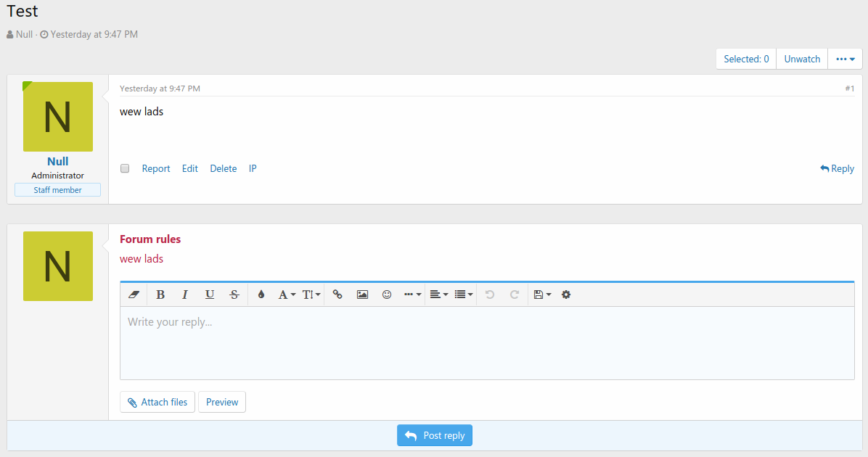
Task: Click the post number #1 link
Action: point(850,88)
